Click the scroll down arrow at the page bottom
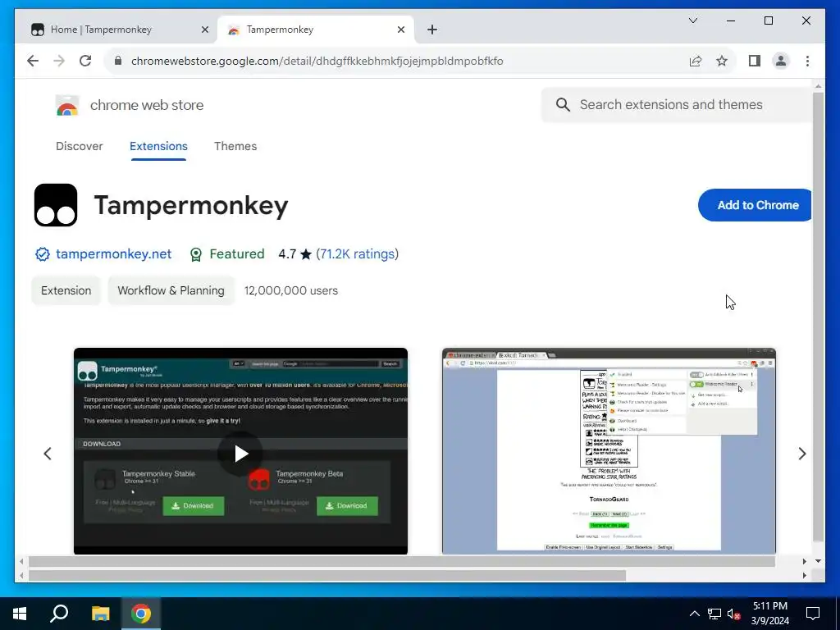This screenshot has height=630, width=840. click(x=818, y=561)
